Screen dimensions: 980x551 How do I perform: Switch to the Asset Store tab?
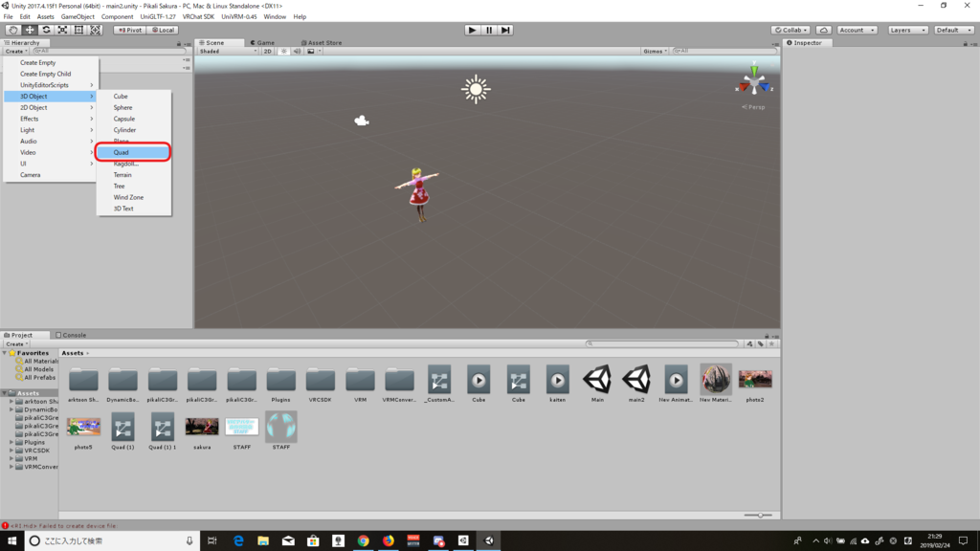322,42
